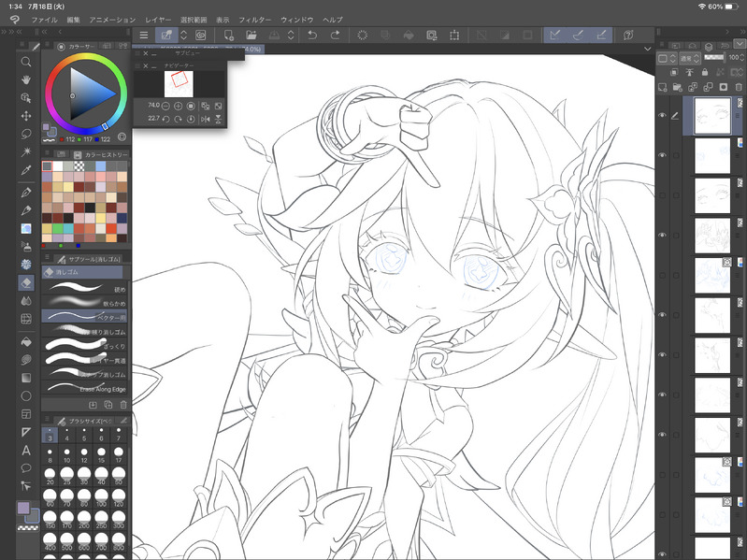Select the Pencil tool
The height and width of the screenshot is (560, 747).
pos(26,210)
